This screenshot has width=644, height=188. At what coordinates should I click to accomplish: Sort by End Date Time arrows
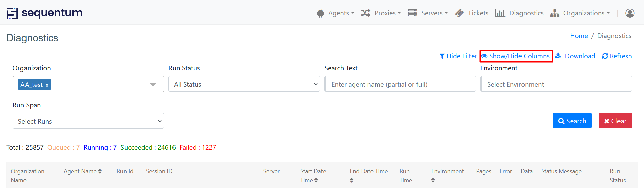coord(351,180)
